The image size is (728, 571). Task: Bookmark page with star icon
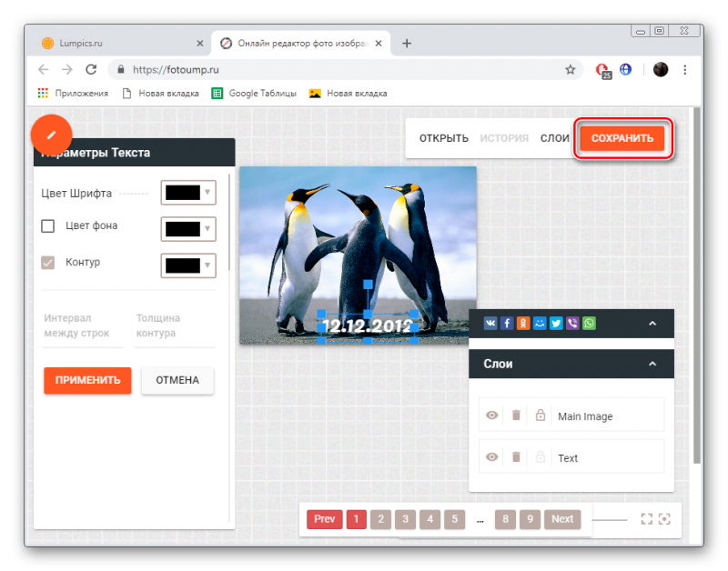(x=571, y=70)
